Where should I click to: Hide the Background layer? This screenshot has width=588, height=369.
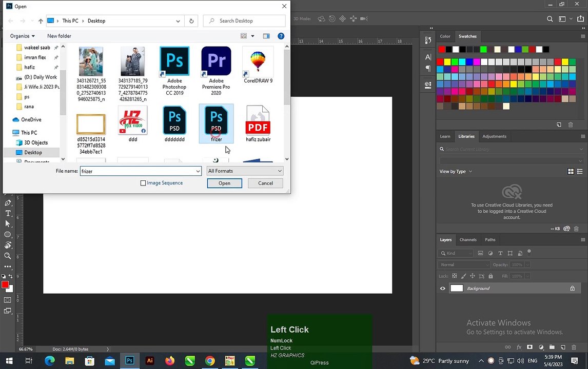point(442,289)
